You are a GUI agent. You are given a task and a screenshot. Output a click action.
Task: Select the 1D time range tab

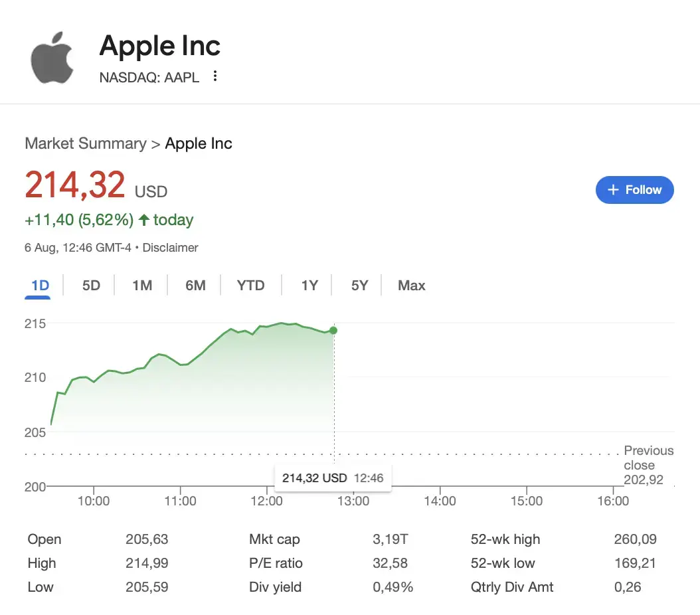pyautogui.click(x=37, y=285)
